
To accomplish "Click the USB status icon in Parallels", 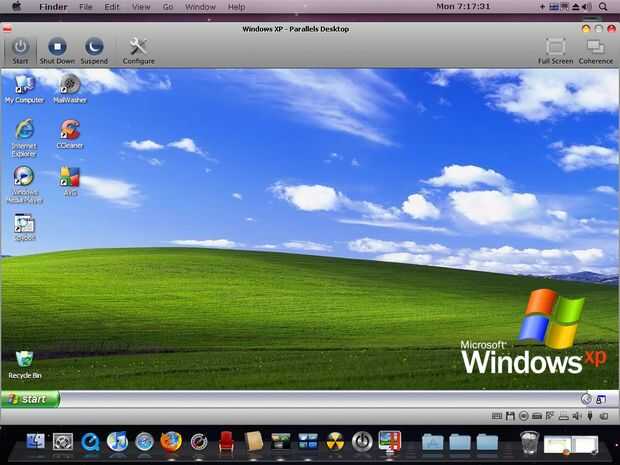I will (x=590, y=416).
